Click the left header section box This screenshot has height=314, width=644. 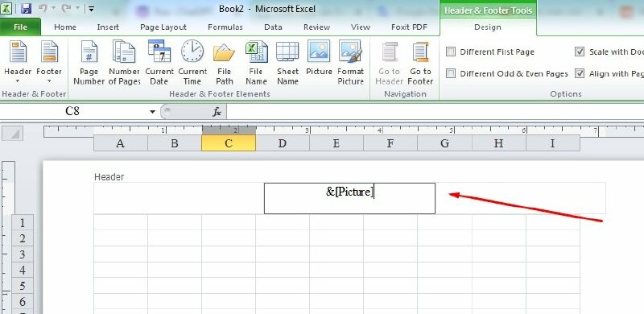pyautogui.click(x=179, y=198)
